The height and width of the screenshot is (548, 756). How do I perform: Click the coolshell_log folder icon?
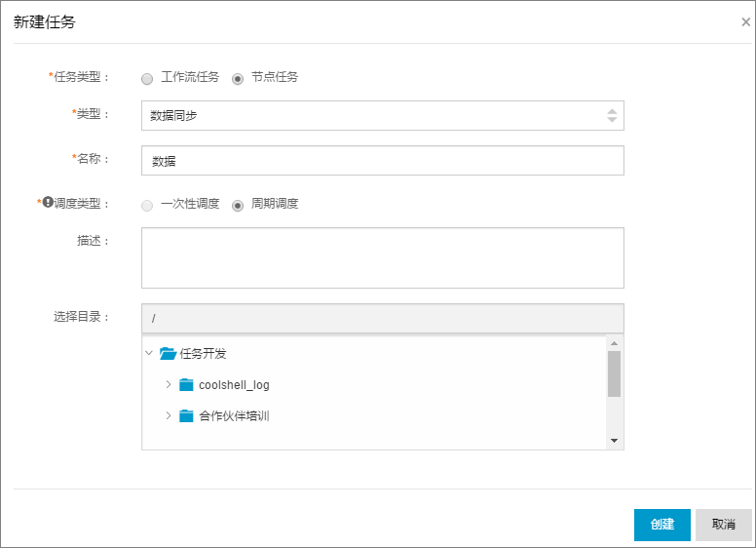(186, 384)
